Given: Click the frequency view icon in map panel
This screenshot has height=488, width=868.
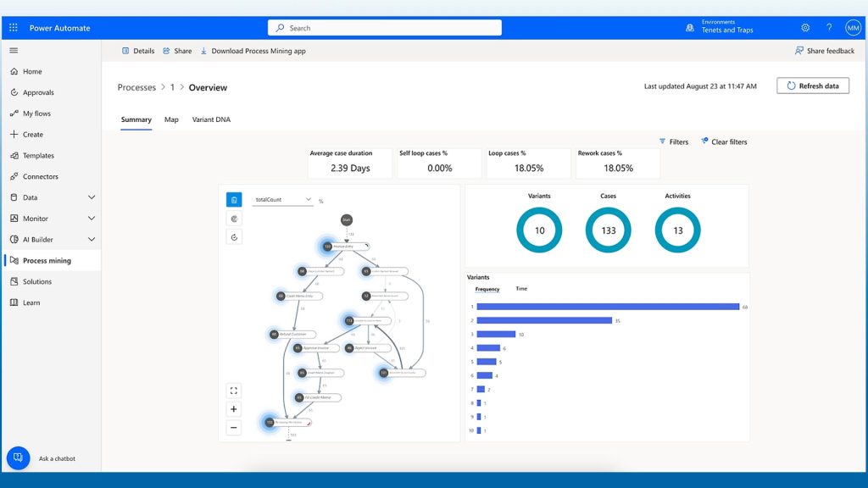Looking at the screenshot, I should coord(234,200).
